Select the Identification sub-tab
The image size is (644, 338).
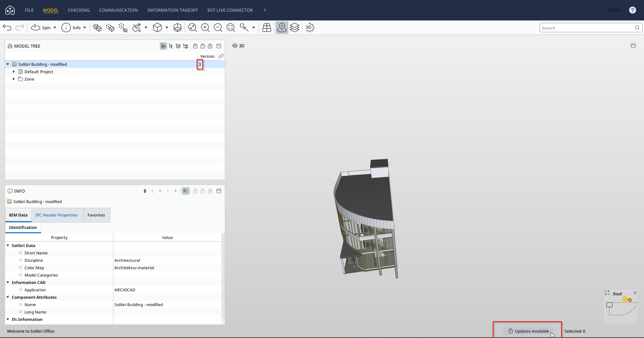click(23, 228)
